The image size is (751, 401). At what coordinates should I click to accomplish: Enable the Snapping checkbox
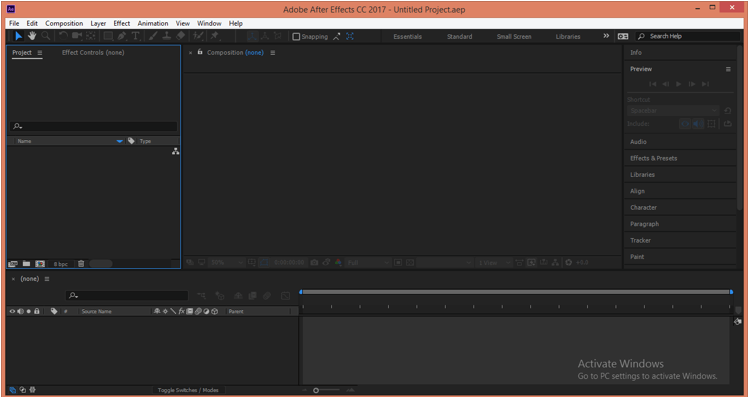click(x=296, y=37)
